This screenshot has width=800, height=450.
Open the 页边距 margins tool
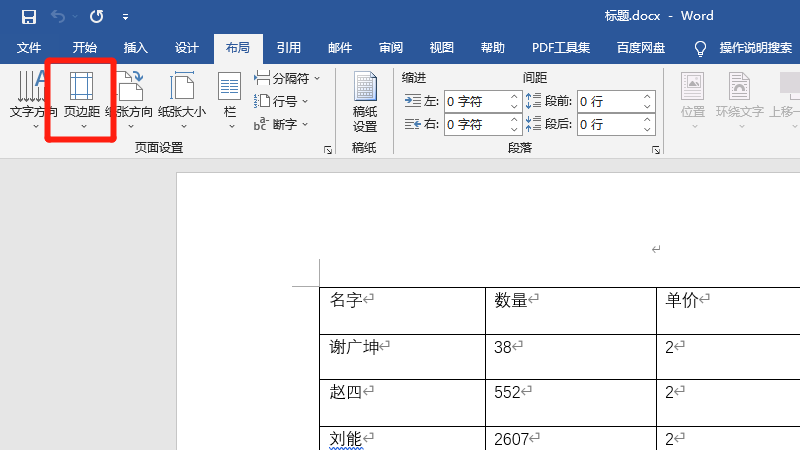point(82,100)
